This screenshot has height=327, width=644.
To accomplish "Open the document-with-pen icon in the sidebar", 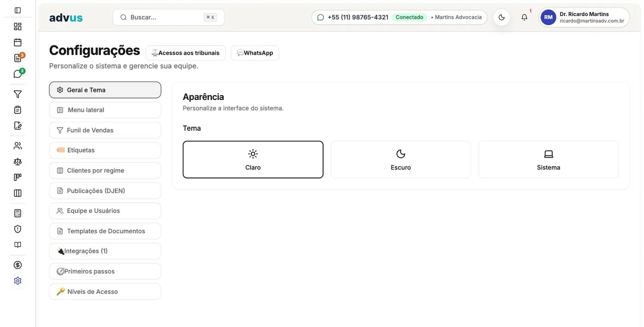I will click(17, 125).
